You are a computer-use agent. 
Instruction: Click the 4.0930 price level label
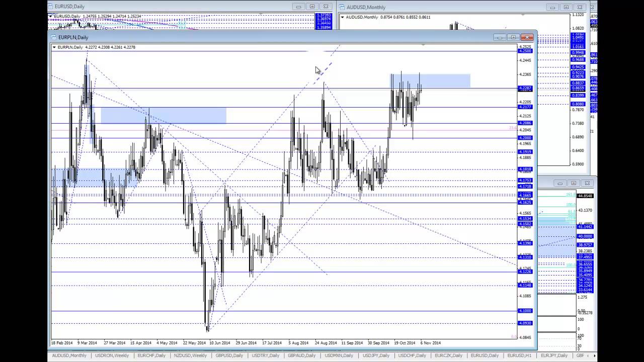pos(525,323)
